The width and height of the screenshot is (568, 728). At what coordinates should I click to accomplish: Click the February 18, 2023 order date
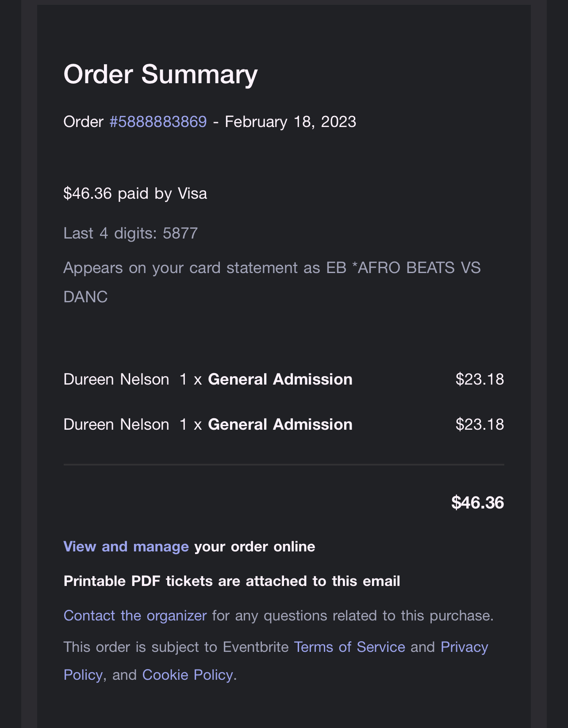point(290,122)
